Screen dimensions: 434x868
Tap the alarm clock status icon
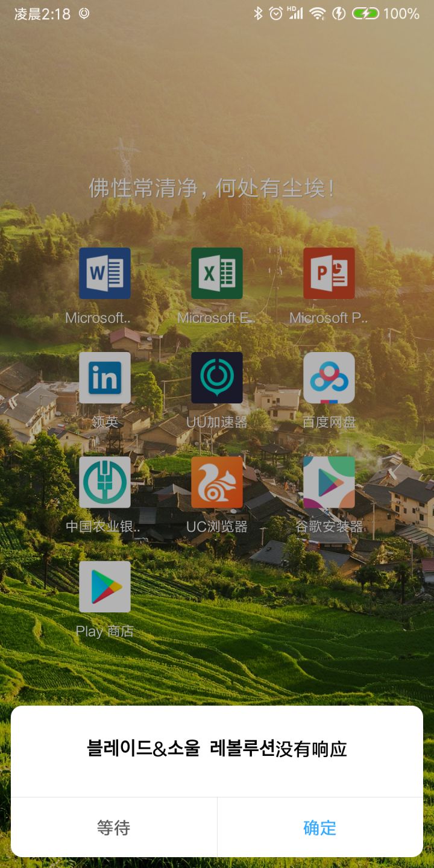276,13
